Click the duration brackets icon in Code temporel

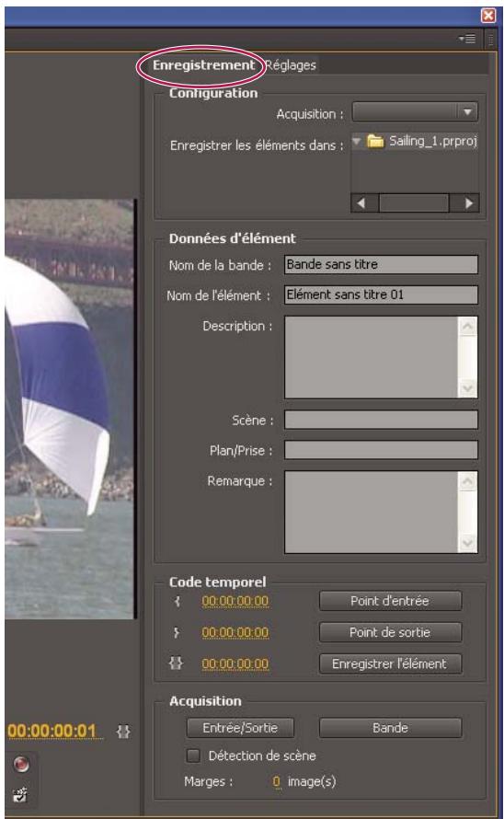point(176,663)
